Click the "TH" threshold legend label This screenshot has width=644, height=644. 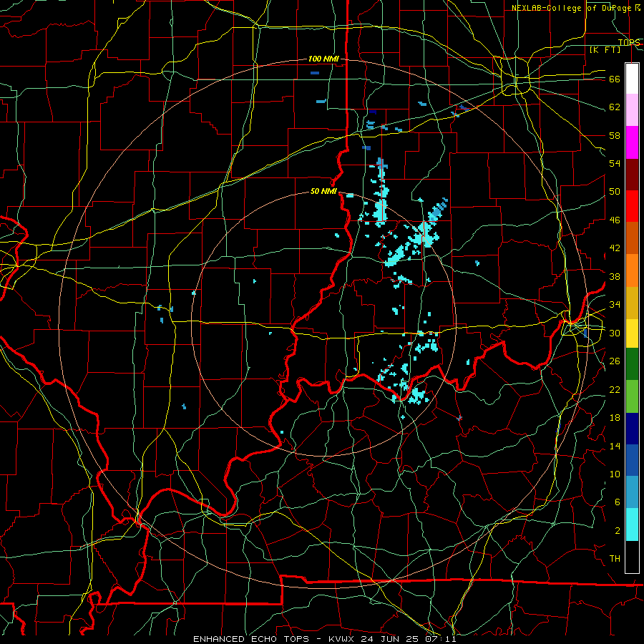click(615, 559)
